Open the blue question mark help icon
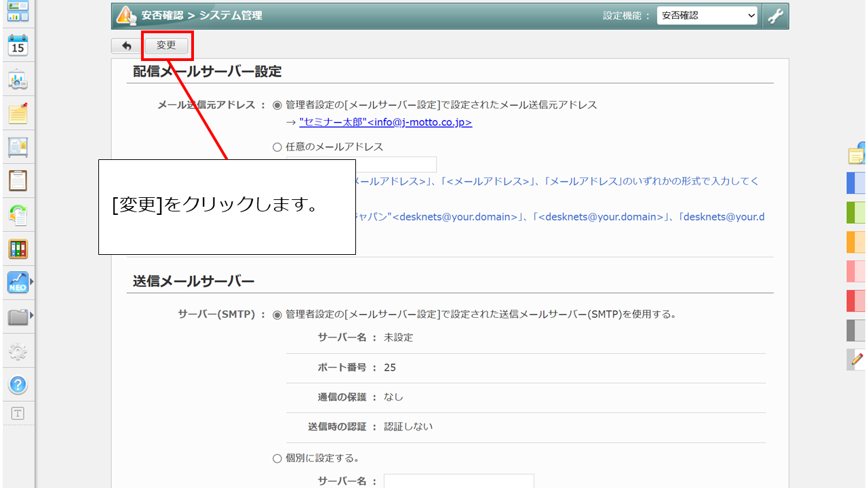 pos(18,385)
